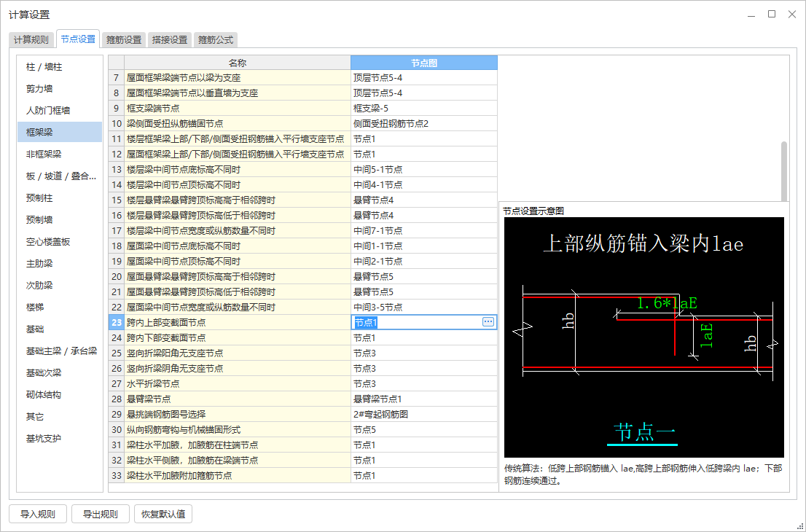Select 基础 in the sidebar
Viewport: 806px width, 532px height.
coord(60,329)
